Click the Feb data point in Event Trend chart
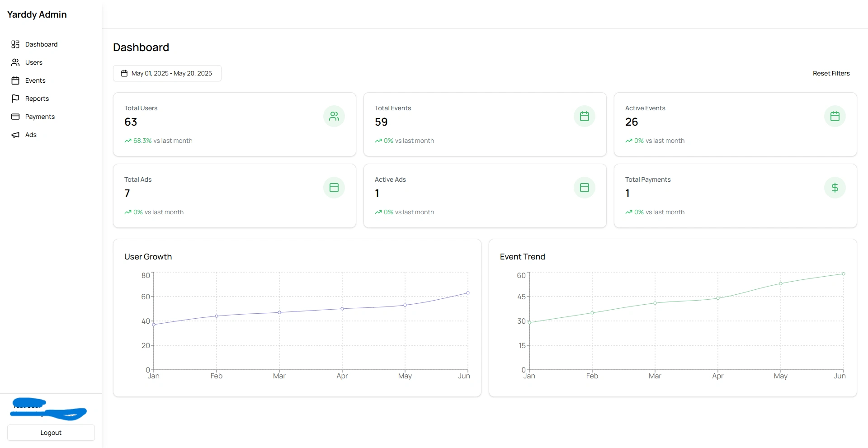This screenshot has width=868, height=448. tap(592, 313)
